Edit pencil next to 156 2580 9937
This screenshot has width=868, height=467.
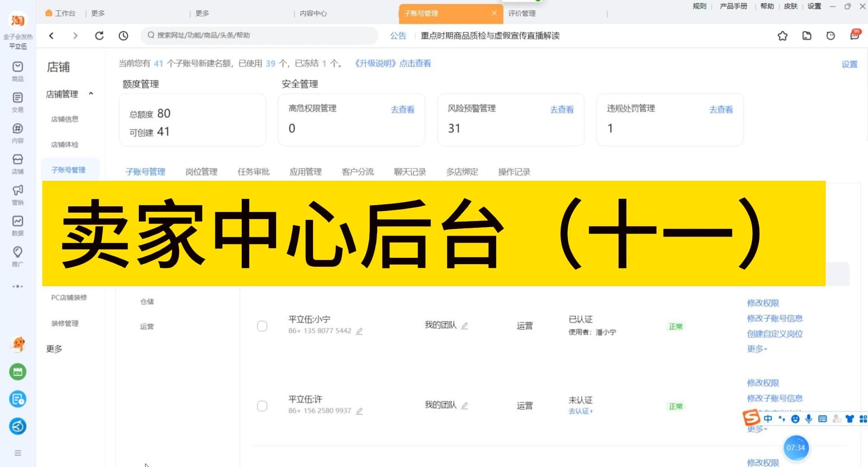point(359,411)
